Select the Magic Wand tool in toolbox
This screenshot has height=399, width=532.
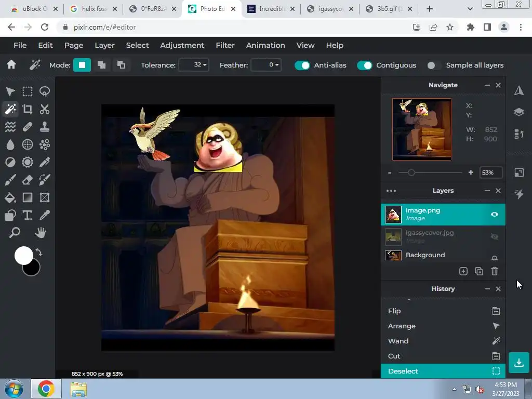[x=10, y=109]
